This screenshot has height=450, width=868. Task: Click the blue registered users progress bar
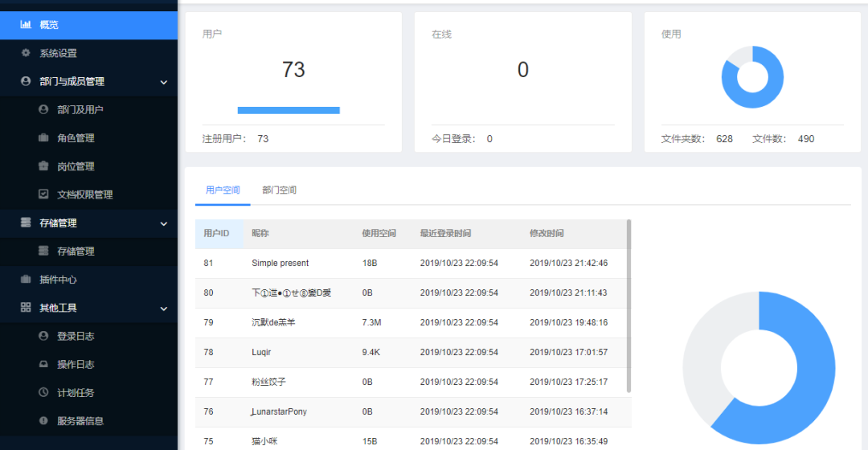pyautogui.click(x=289, y=110)
